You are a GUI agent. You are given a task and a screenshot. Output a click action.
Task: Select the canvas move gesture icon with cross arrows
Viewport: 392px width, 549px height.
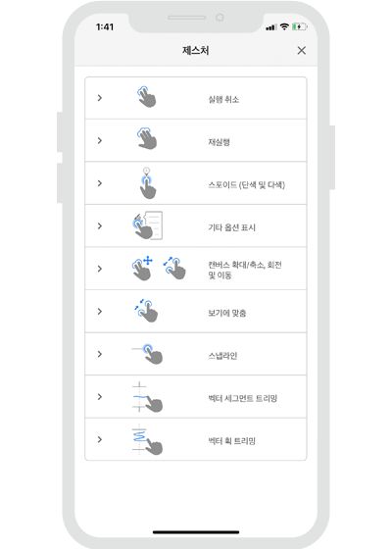[142, 269]
